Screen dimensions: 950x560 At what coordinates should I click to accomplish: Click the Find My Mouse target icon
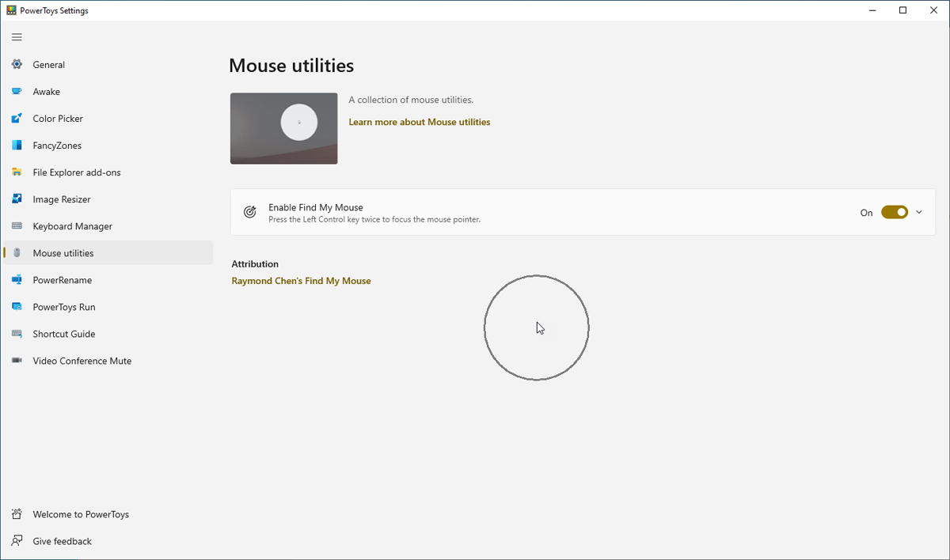pyautogui.click(x=249, y=212)
